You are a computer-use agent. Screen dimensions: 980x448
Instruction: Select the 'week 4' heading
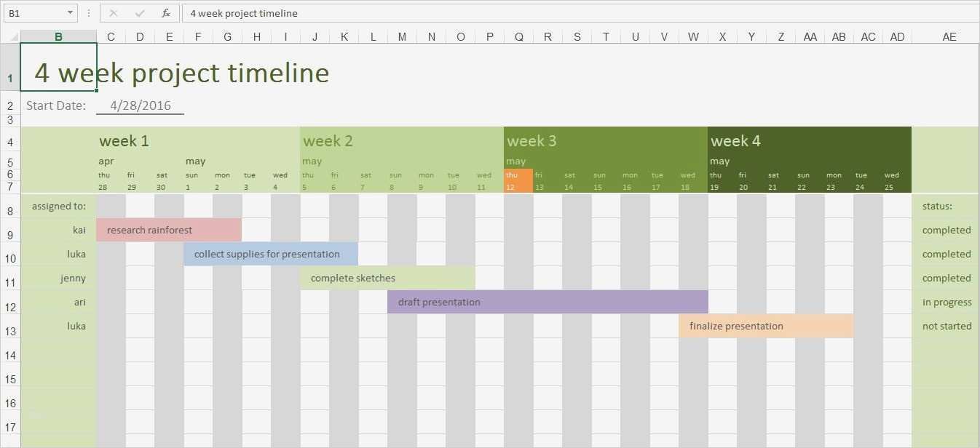735,141
